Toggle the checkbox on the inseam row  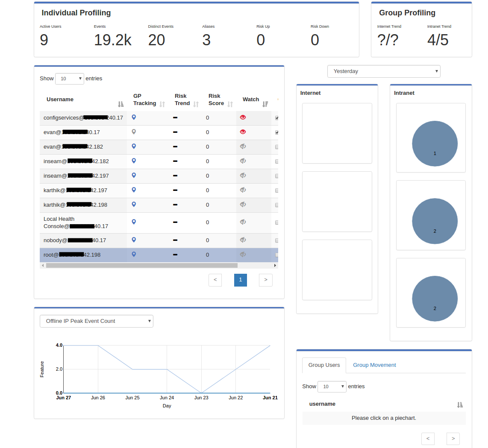coord(277,161)
